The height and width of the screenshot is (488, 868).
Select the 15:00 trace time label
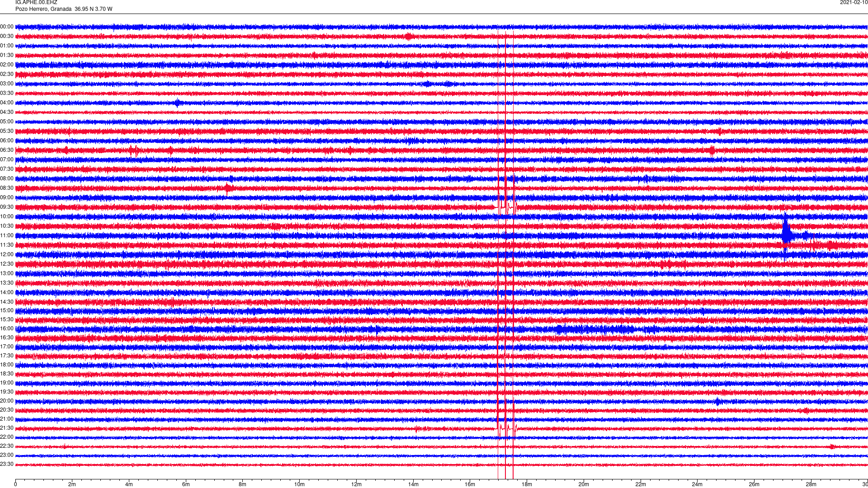point(7,311)
